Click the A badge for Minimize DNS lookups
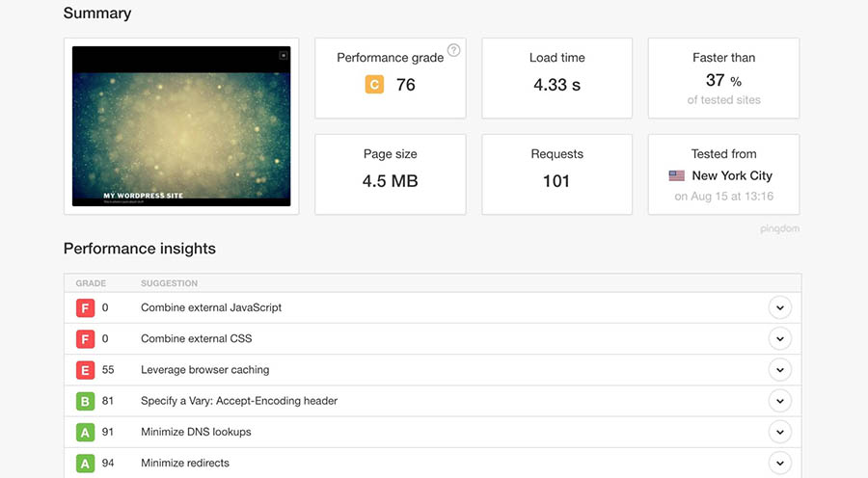868x478 pixels. 85,433
